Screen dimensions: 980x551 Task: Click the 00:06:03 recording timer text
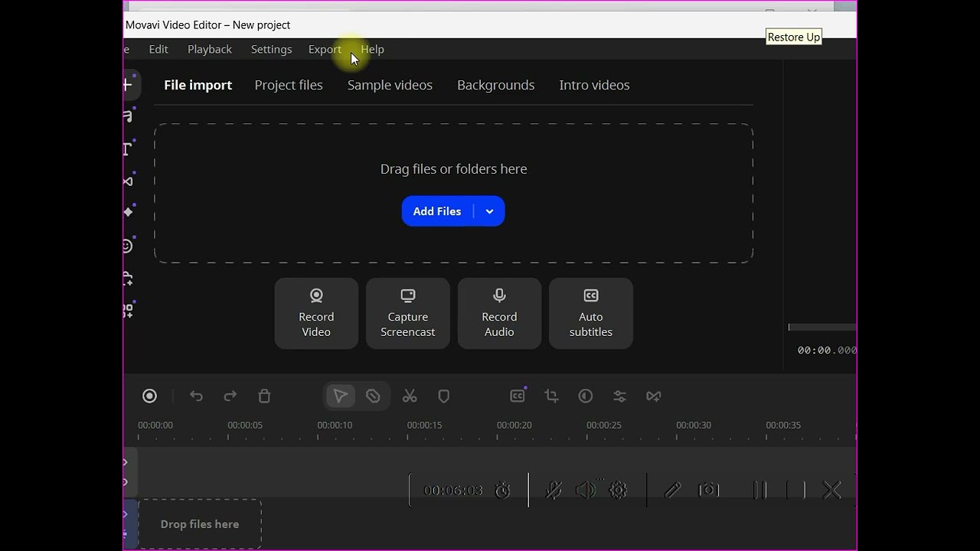click(453, 491)
